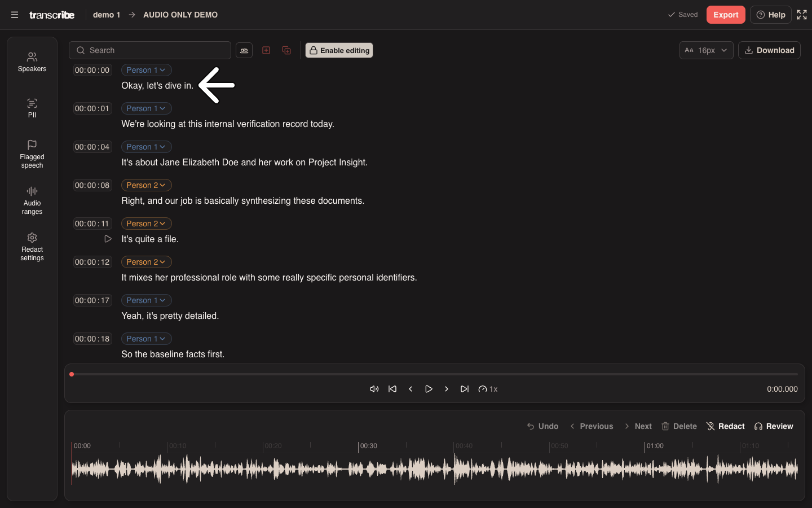Select the Redact mode
Screen dimensions: 812x508
[725, 426]
